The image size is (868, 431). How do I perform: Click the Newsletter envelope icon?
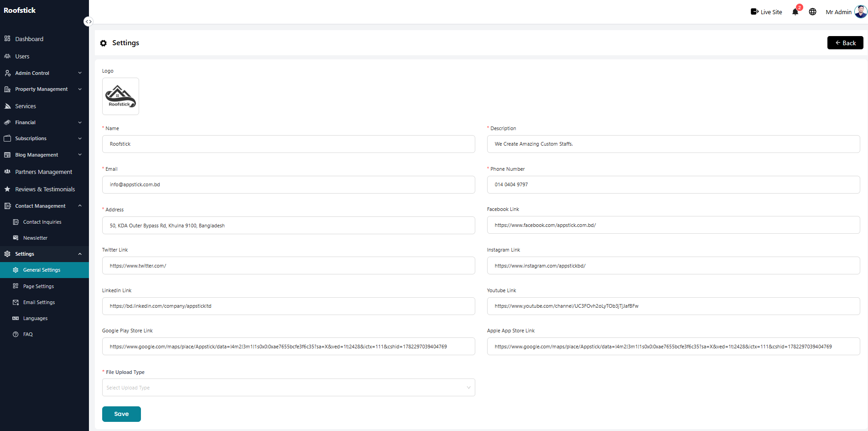pos(16,238)
